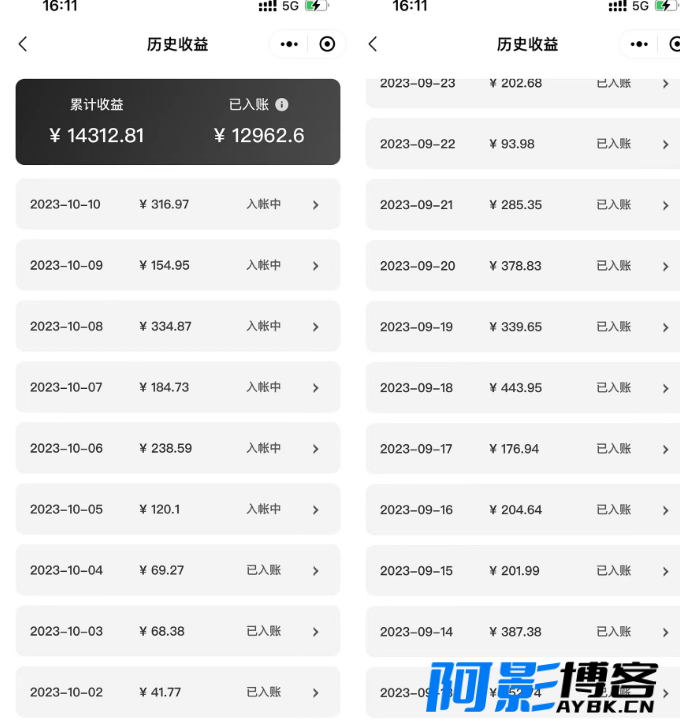Tap the info icon next to 已入账
Screen dimensions: 680x723
pyautogui.click(x=282, y=105)
